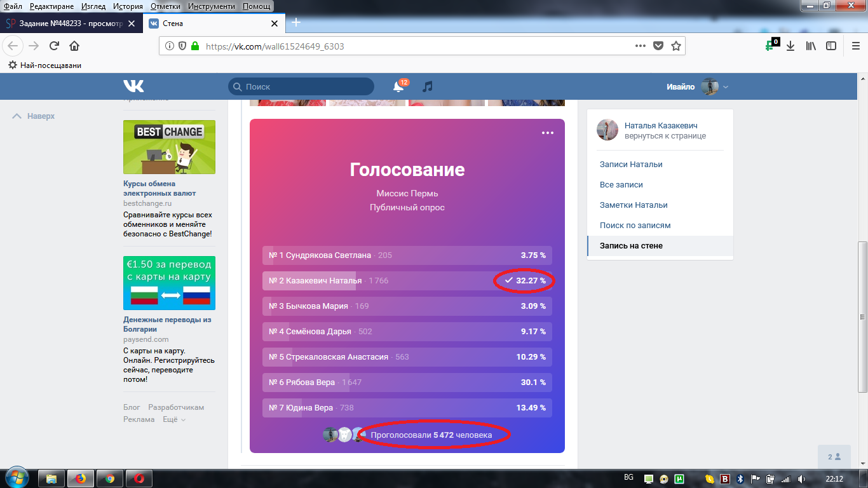The height and width of the screenshot is (488, 868).
Task: Save page to Pocket icon
Action: [658, 46]
